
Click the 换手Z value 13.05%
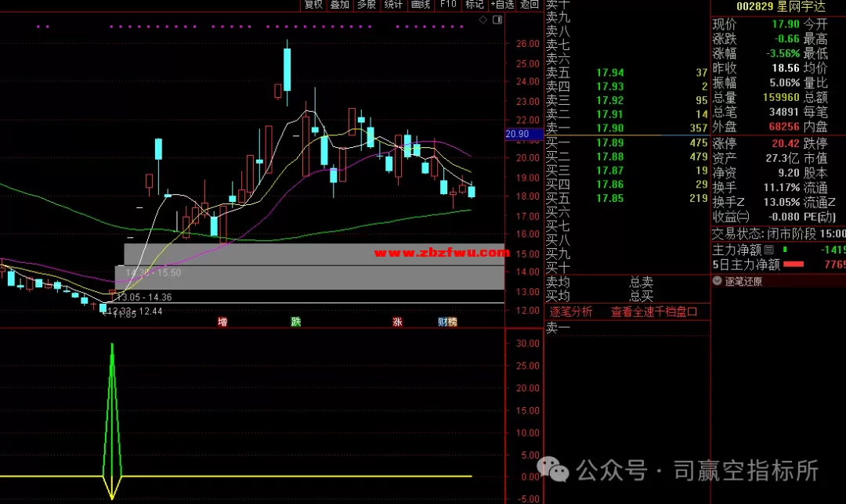coord(781,202)
